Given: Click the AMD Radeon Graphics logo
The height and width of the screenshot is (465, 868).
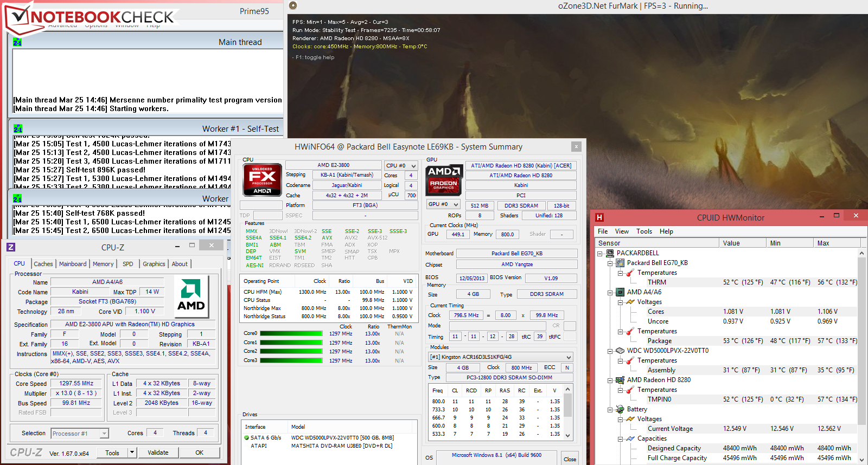Looking at the screenshot, I should 444,180.
